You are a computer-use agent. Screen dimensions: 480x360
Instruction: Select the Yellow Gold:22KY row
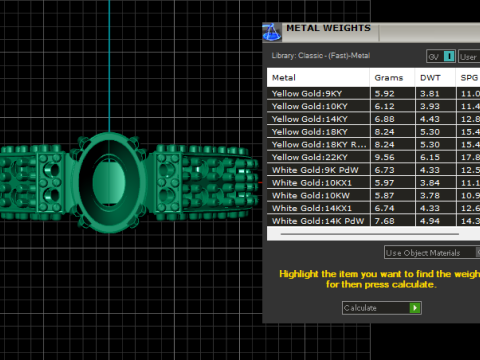pyautogui.click(x=373, y=157)
